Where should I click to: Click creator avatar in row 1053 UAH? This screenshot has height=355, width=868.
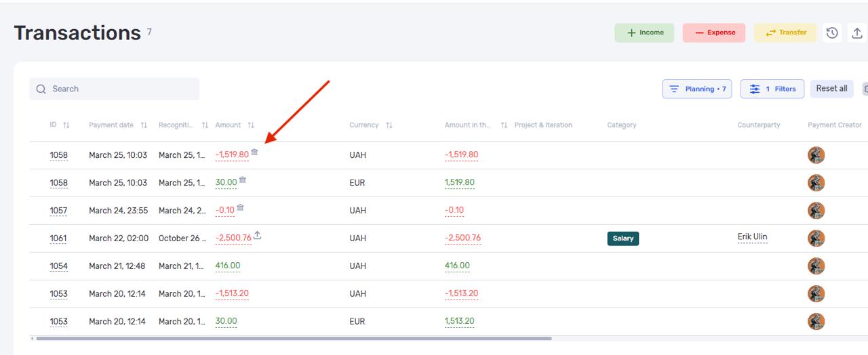click(816, 294)
